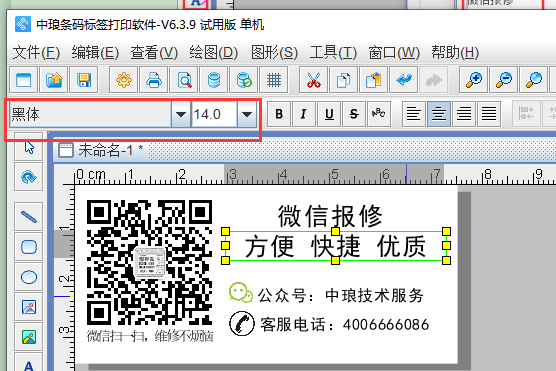Select the rounded rectangle tool
Screen dimensions: 556x371
click(x=29, y=247)
